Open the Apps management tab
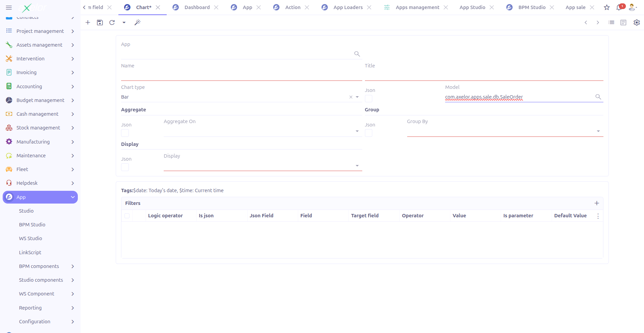Viewport: 644px width, 333px height. (x=417, y=7)
